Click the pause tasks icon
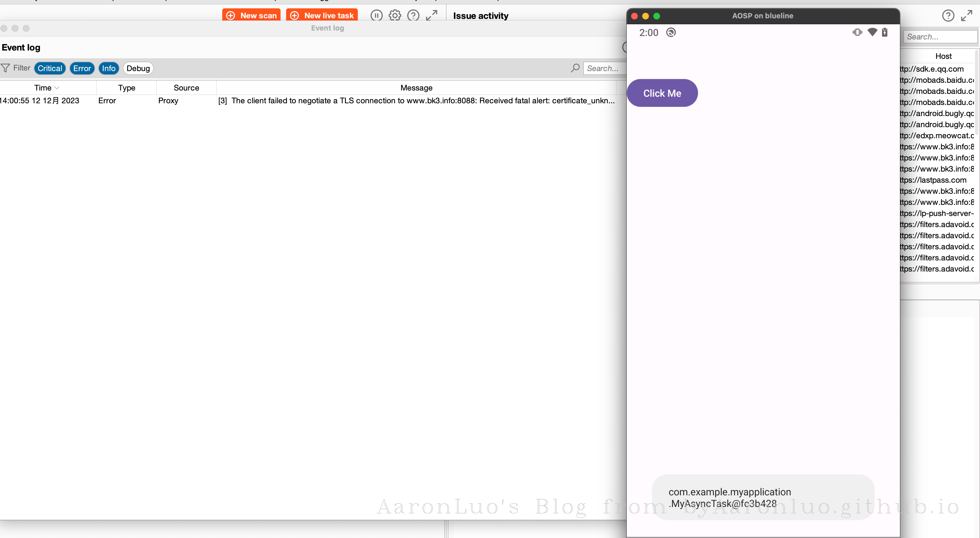 point(376,15)
